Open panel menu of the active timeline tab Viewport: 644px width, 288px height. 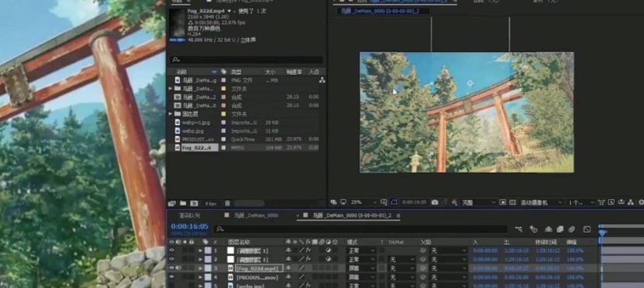click(398, 216)
